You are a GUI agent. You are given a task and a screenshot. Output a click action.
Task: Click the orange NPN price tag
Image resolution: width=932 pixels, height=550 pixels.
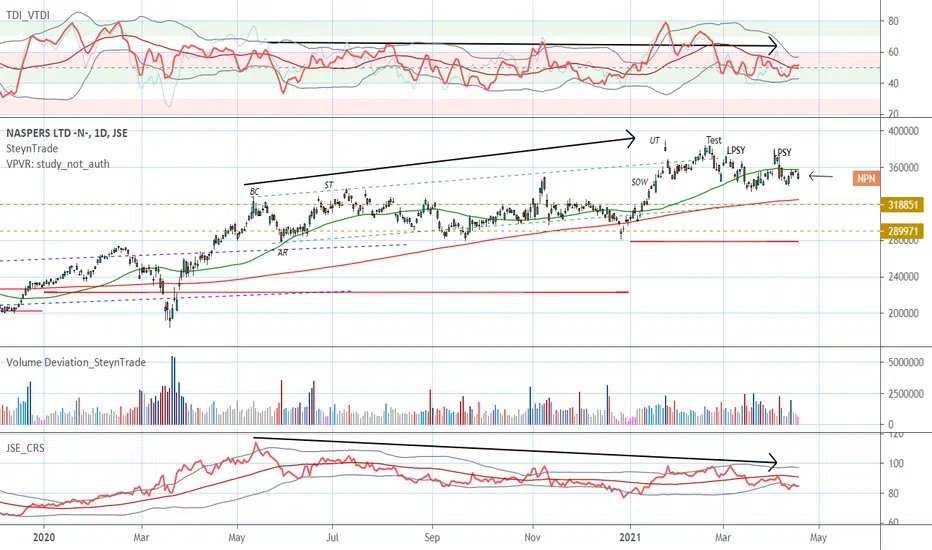866,178
